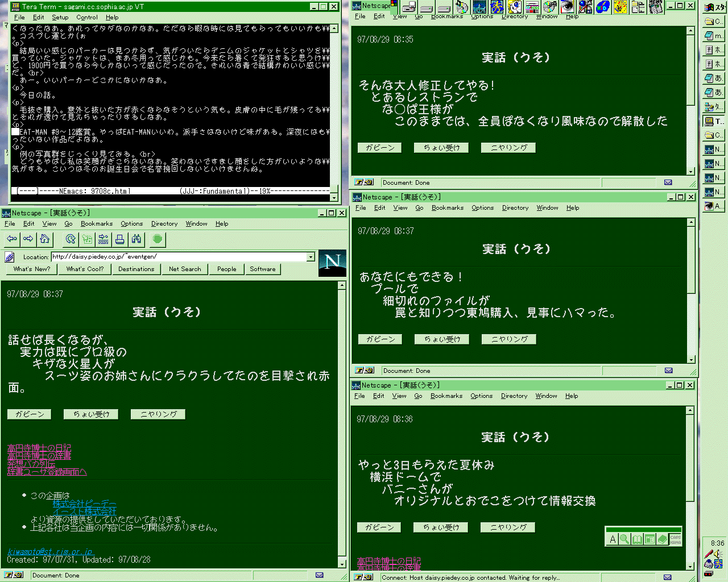The image size is (728, 582).
Task: Click the mail icon in the プールで window's status bar
Action: coord(668,371)
